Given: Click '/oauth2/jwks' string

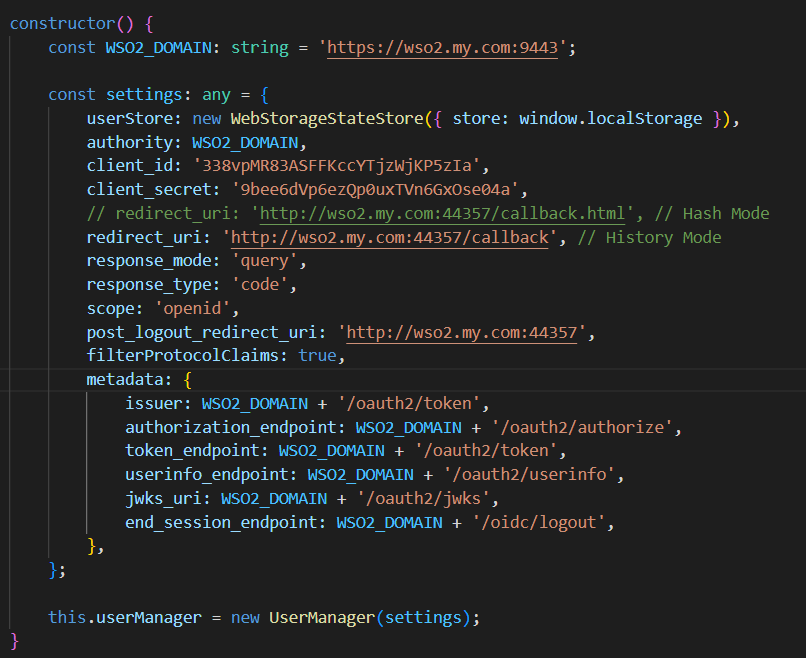Looking at the screenshot, I should pyautogui.click(x=423, y=499).
